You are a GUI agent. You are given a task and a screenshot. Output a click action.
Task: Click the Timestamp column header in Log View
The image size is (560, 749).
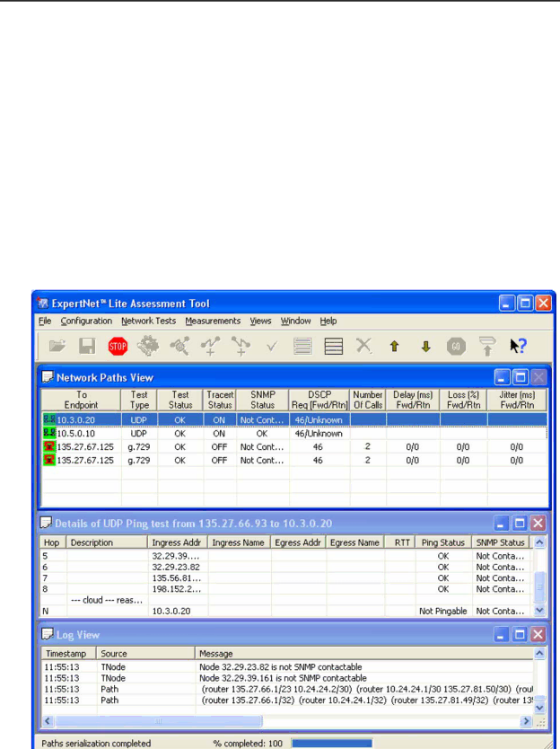69,654
